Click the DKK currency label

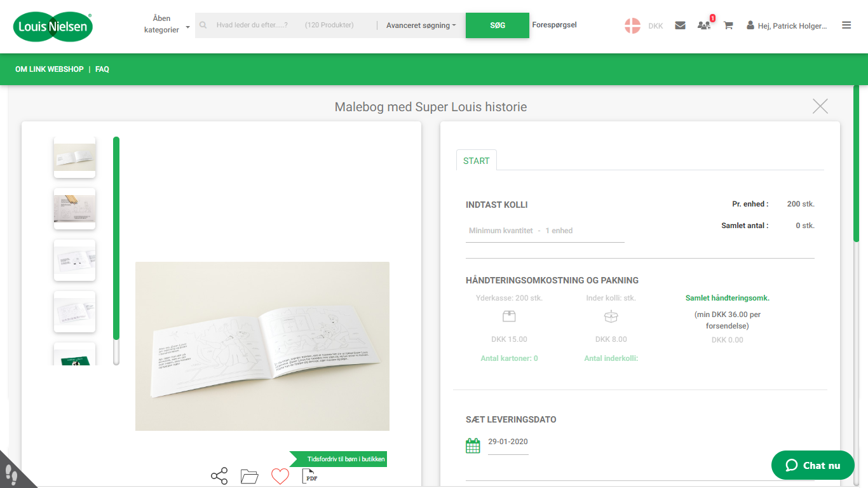coord(656,26)
